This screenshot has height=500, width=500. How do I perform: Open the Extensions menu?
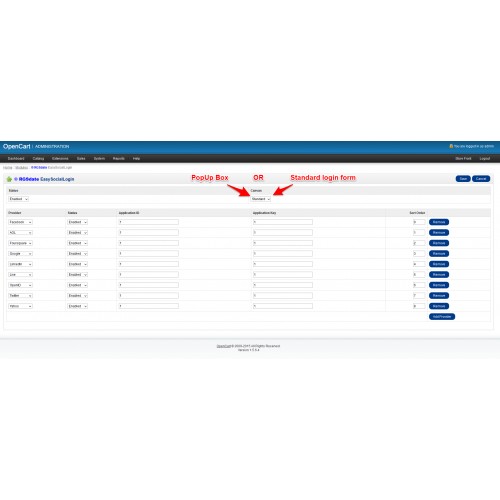pyautogui.click(x=60, y=159)
